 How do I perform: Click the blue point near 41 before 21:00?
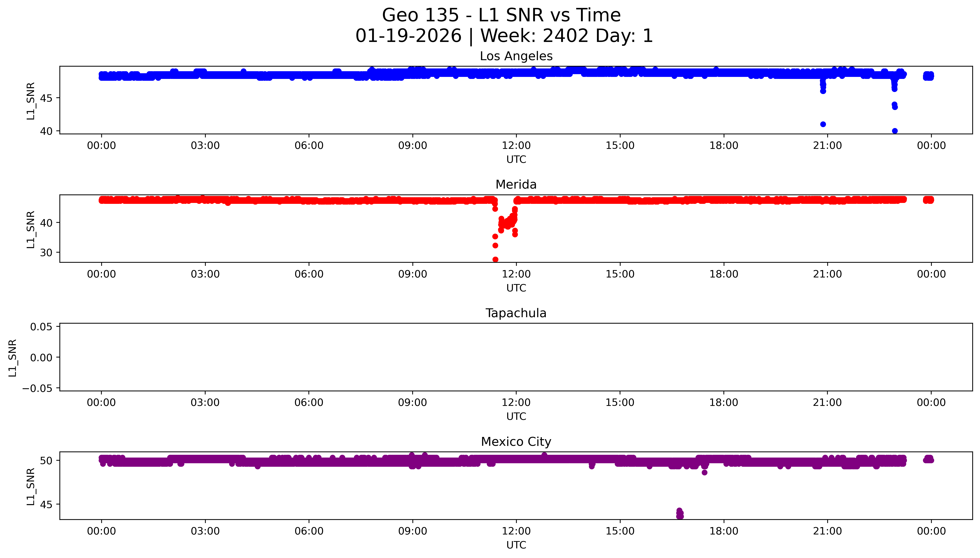[x=823, y=124]
